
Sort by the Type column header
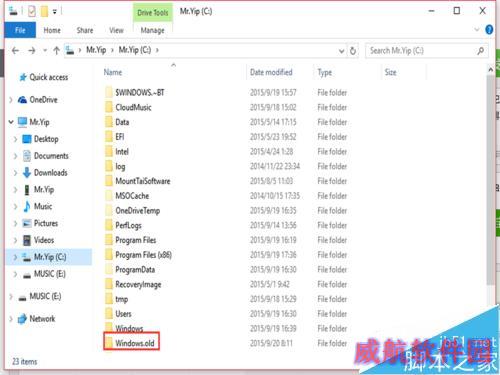click(324, 72)
